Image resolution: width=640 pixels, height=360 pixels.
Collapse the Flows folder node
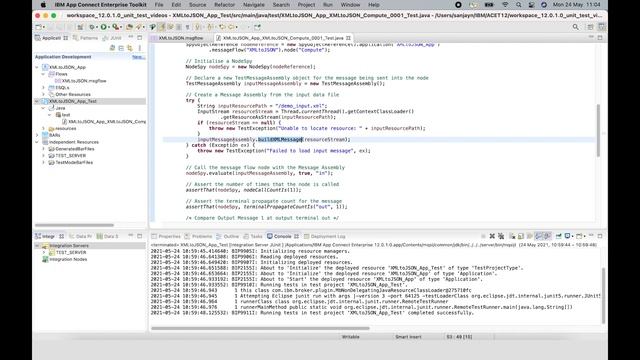point(43,74)
